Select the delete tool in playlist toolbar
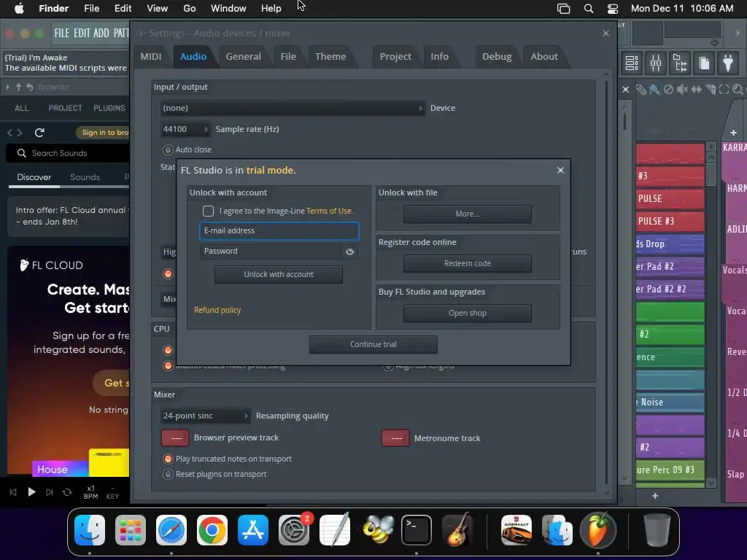Viewport: 747px width, 560px height. (668, 89)
